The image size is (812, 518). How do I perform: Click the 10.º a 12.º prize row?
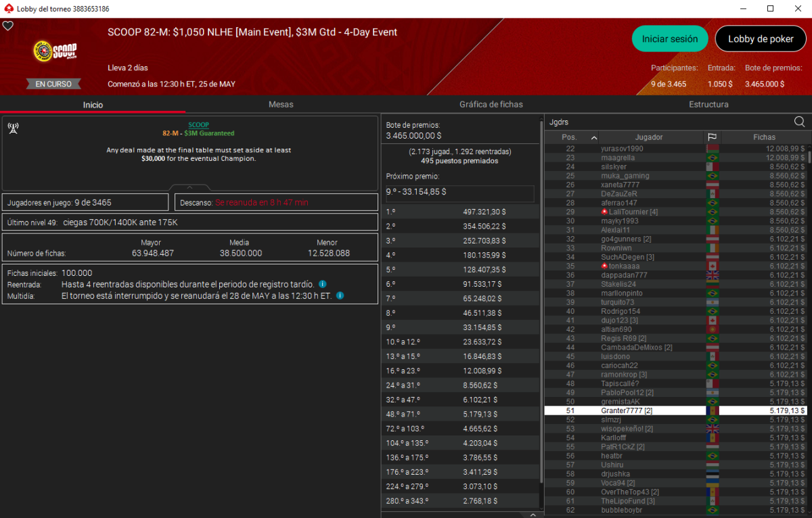pyautogui.click(x=460, y=342)
